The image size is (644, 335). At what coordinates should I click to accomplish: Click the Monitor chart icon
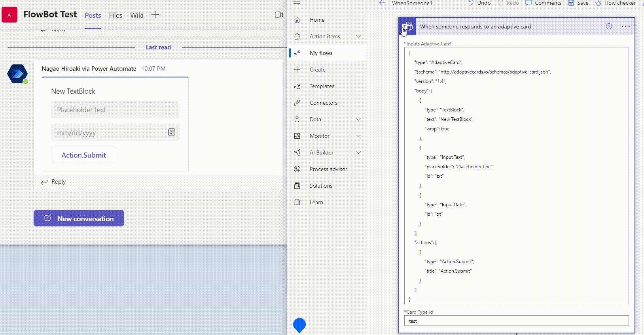(x=297, y=136)
